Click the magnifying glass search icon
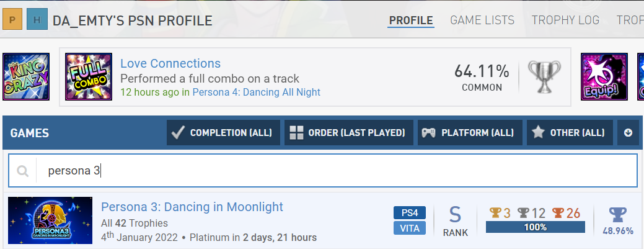Image resolution: width=644 pixels, height=249 pixels. [23, 171]
